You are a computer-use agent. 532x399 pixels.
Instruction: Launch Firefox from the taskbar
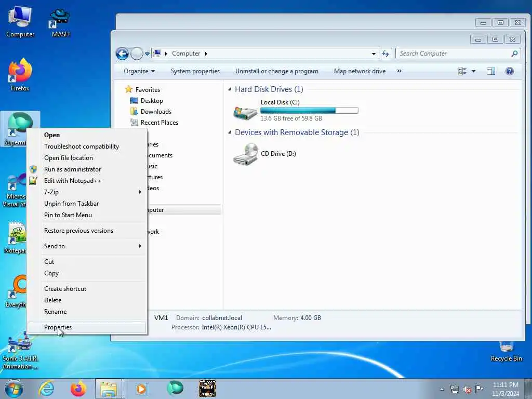point(78,389)
